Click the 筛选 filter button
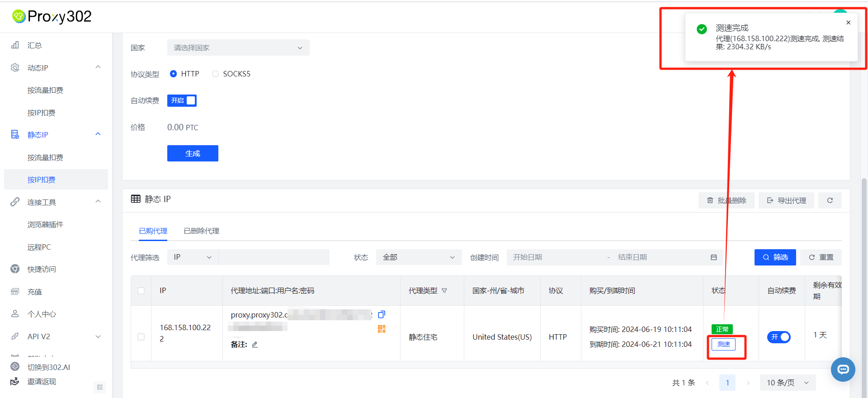Image resolution: width=868 pixels, height=398 pixels. (775, 257)
